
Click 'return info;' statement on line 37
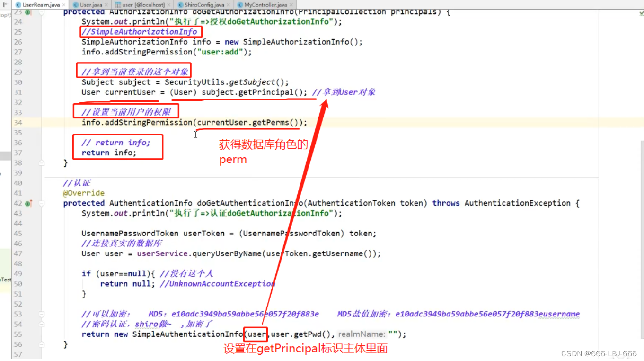pyautogui.click(x=109, y=153)
